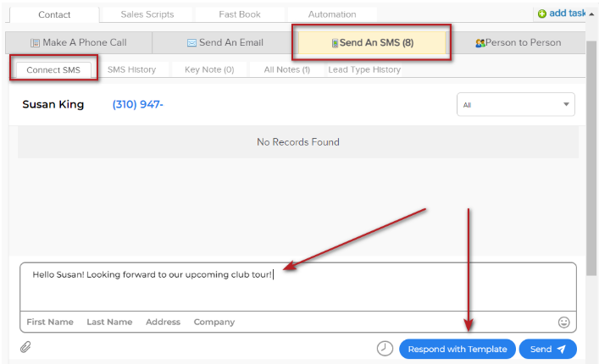Open the Fast Book tab
This screenshot has height=364, width=599.
click(240, 14)
